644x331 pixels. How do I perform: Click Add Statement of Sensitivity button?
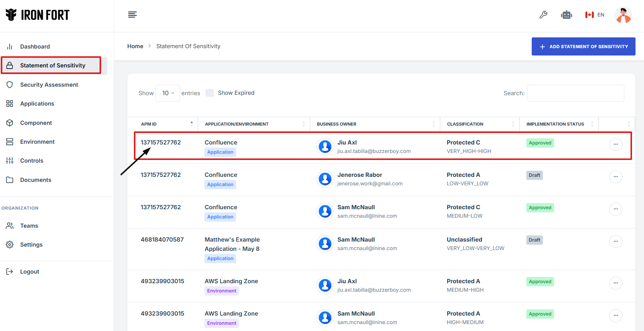coord(583,47)
